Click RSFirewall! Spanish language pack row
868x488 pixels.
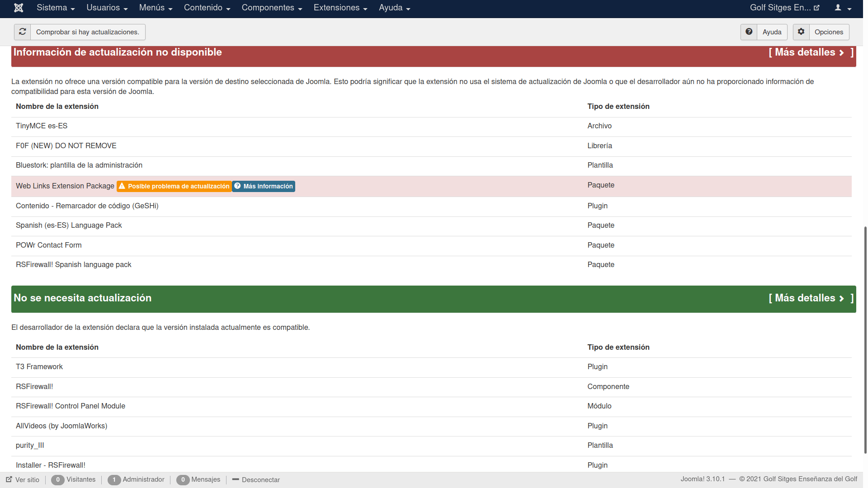click(x=431, y=265)
